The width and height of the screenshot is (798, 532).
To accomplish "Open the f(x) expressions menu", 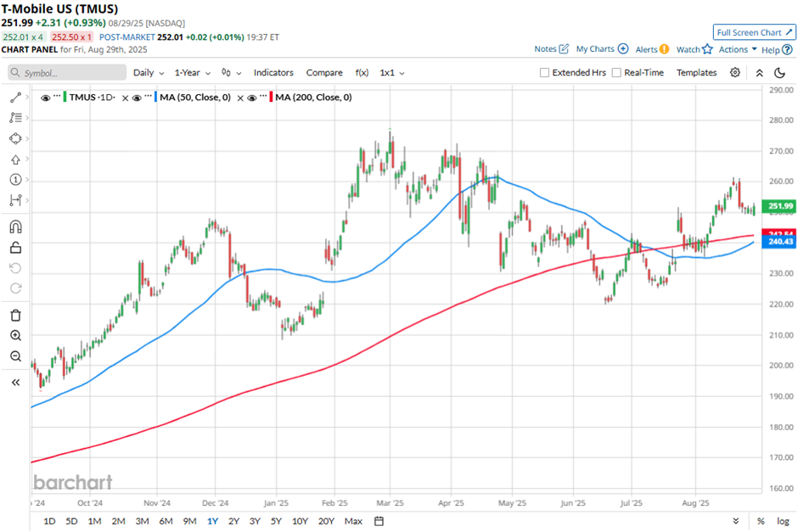I will (x=362, y=73).
